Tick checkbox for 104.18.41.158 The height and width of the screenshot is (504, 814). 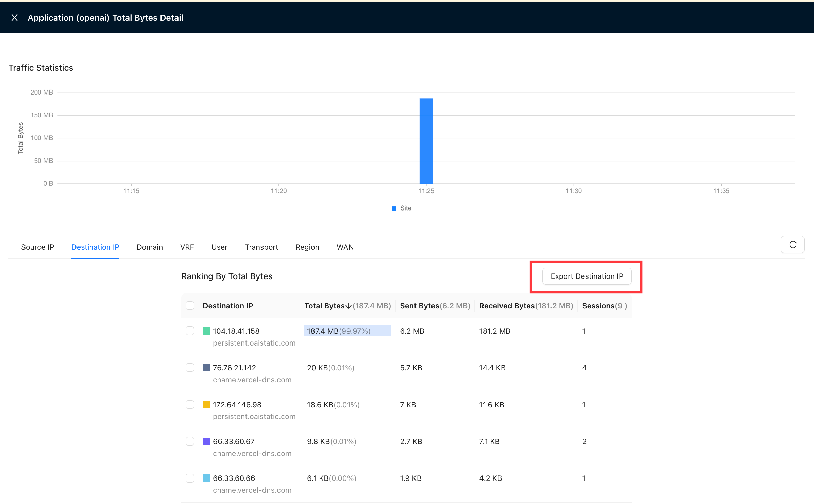190,331
